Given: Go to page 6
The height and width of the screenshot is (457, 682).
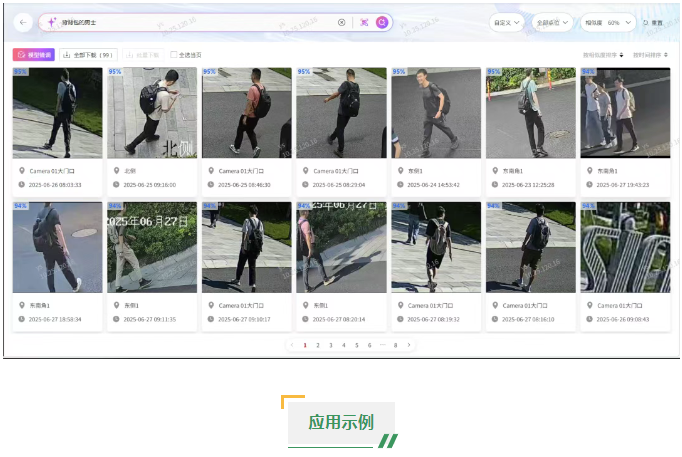Looking at the screenshot, I should [369, 345].
